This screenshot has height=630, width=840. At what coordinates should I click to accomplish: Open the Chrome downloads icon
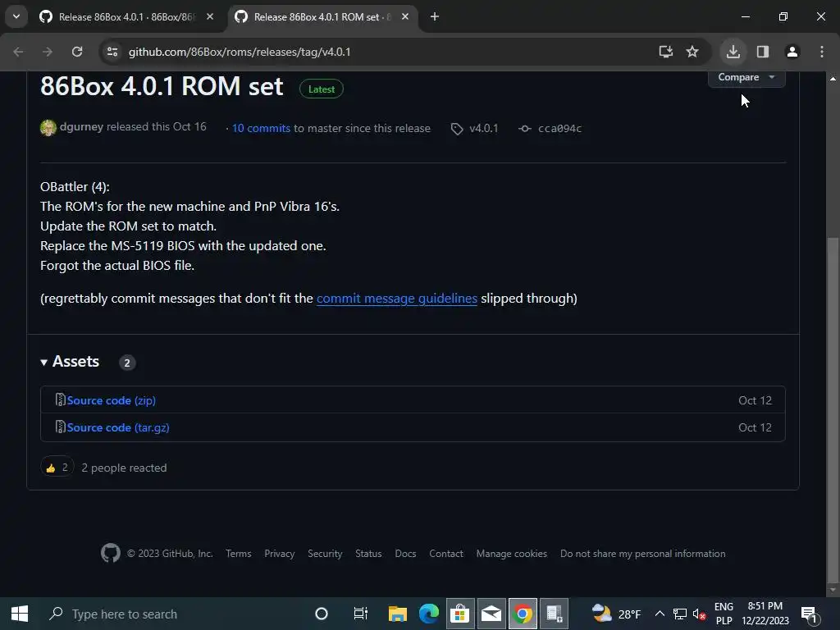click(733, 52)
